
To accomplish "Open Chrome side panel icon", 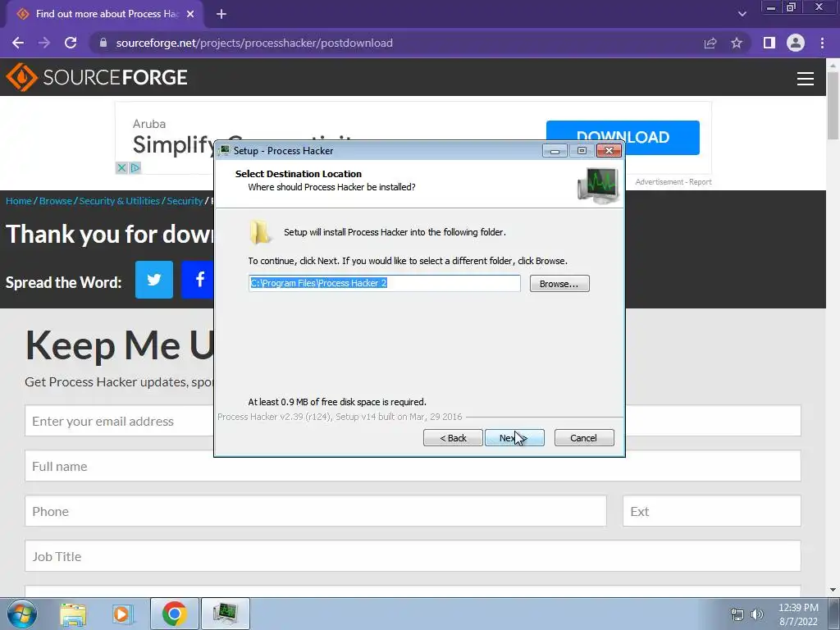I will [x=769, y=43].
